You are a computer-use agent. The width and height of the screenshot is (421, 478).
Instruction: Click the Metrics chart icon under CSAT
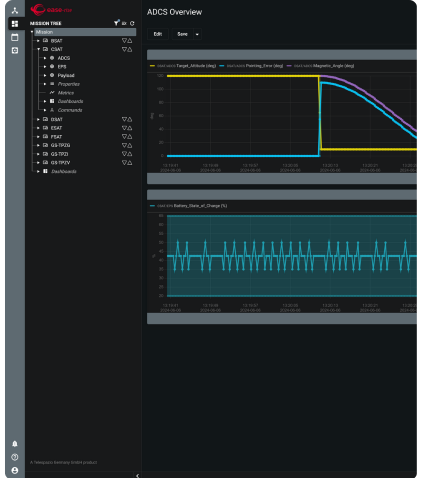coord(52,92)
